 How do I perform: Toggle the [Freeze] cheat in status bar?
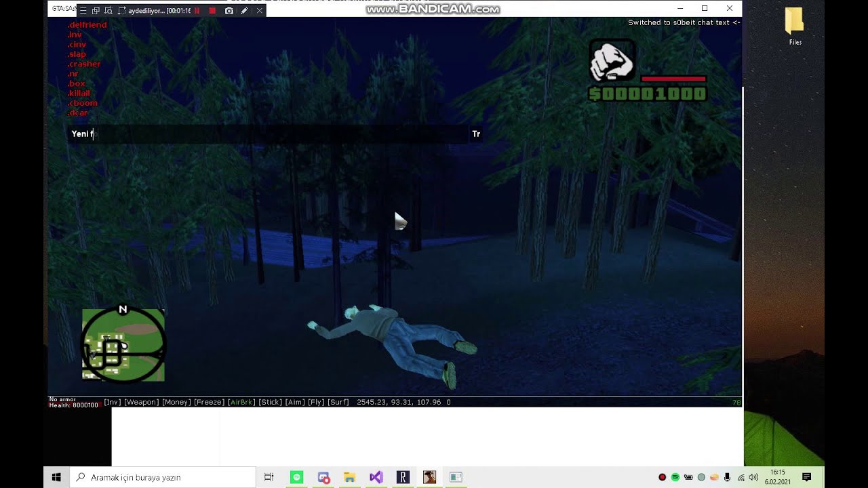(x=210, y=402)
